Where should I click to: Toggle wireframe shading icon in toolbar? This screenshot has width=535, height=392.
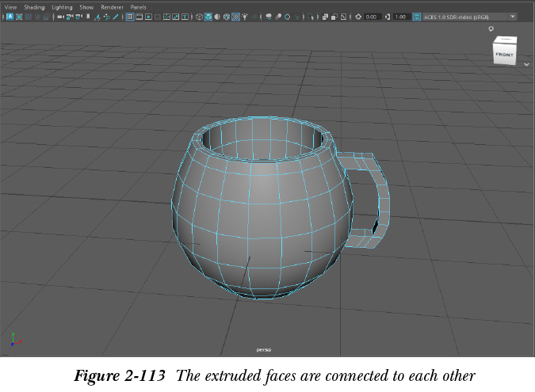pos(199,17)
